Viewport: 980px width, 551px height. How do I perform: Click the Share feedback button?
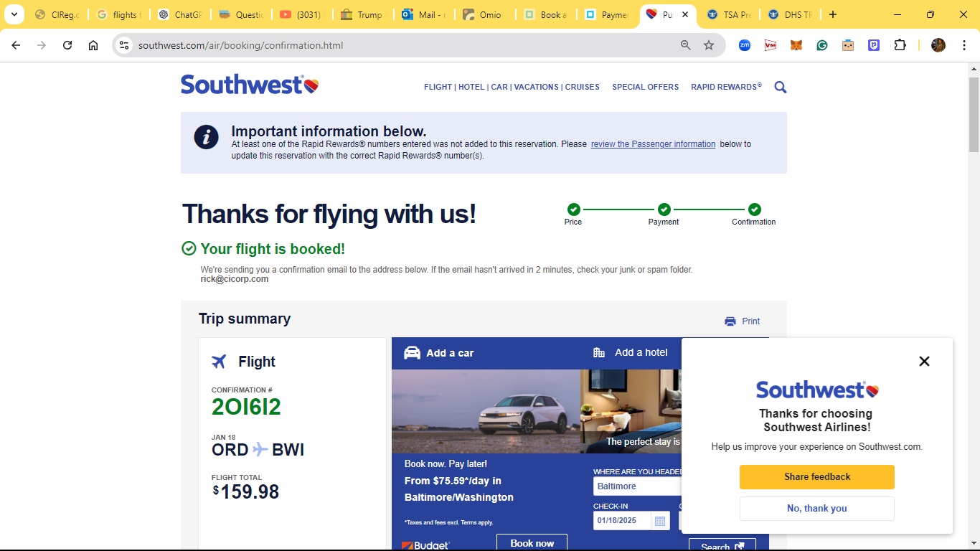[x=817, y=477]
